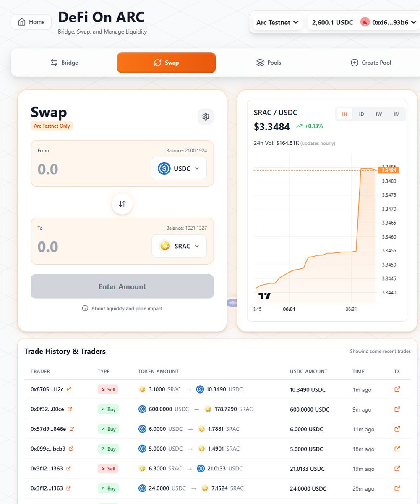Open trader link icon in 21.0133 USDC row
The image size is (420, 504).
tap(68, 468)
